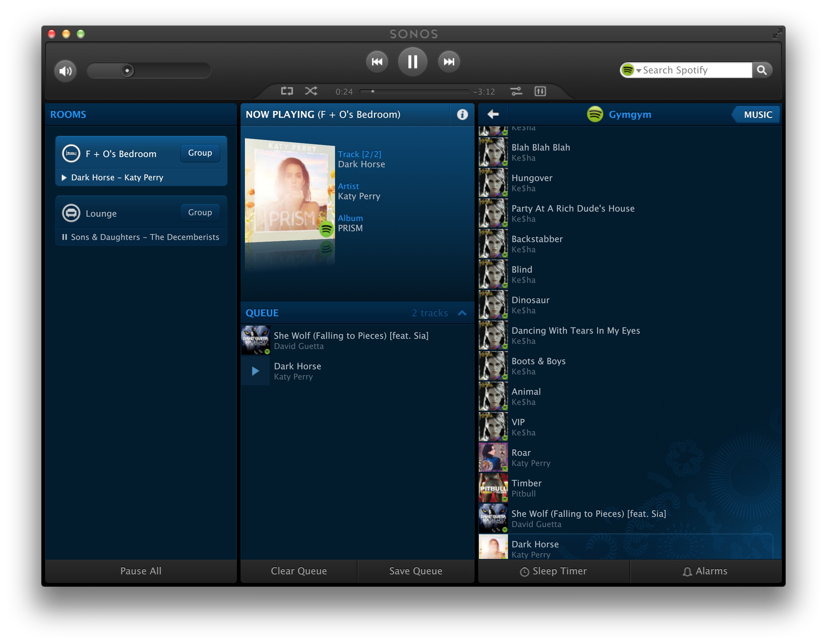Click the ROOMS panel header
The image size is (827, 644).
(141, 114)
